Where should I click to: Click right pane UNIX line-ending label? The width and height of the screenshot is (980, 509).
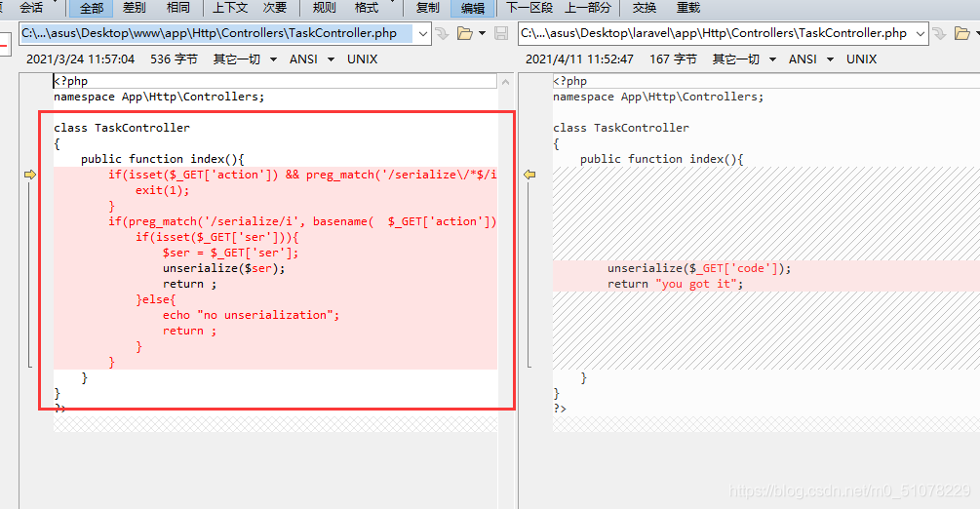(861, 59)
